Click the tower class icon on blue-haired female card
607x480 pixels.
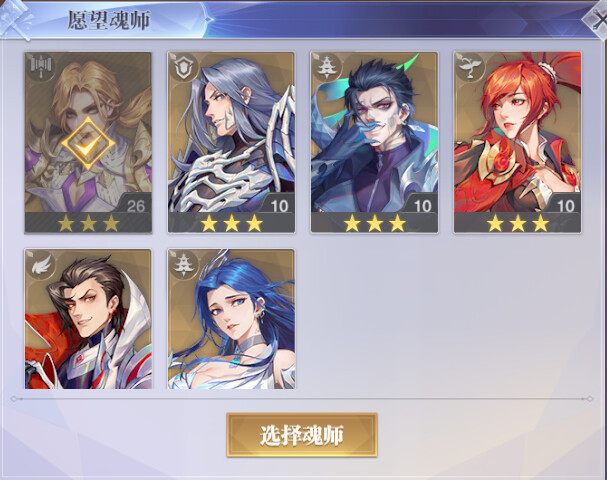(x=184, y=264)
